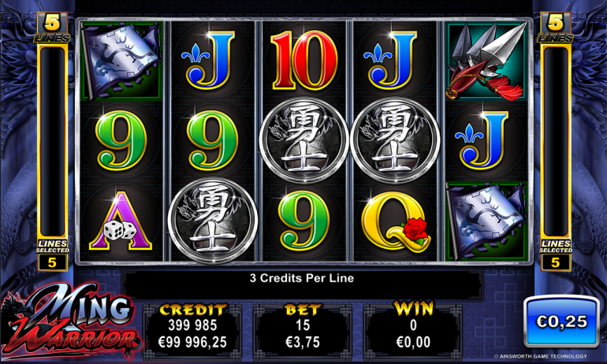Click the blue J on the fifth reel
This screenshot has width=607, height=364.
tap(482, 140)
